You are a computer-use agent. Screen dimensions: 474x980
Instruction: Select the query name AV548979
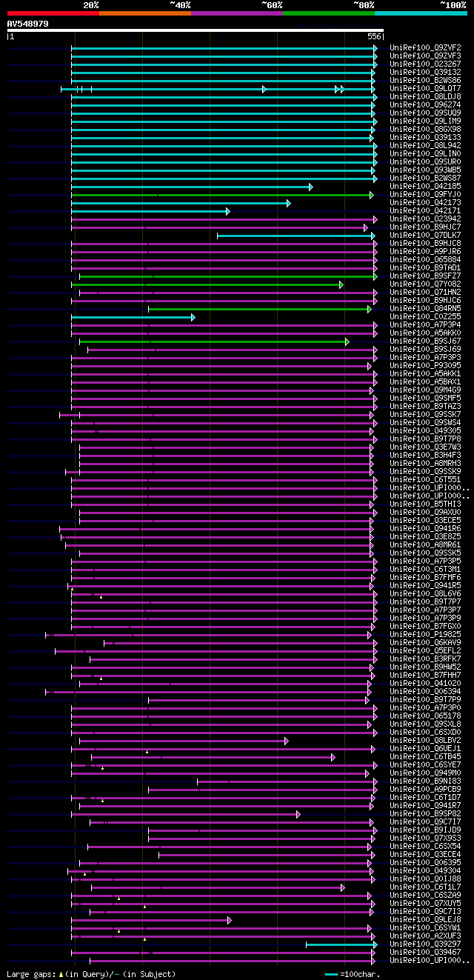coord(28,24)
